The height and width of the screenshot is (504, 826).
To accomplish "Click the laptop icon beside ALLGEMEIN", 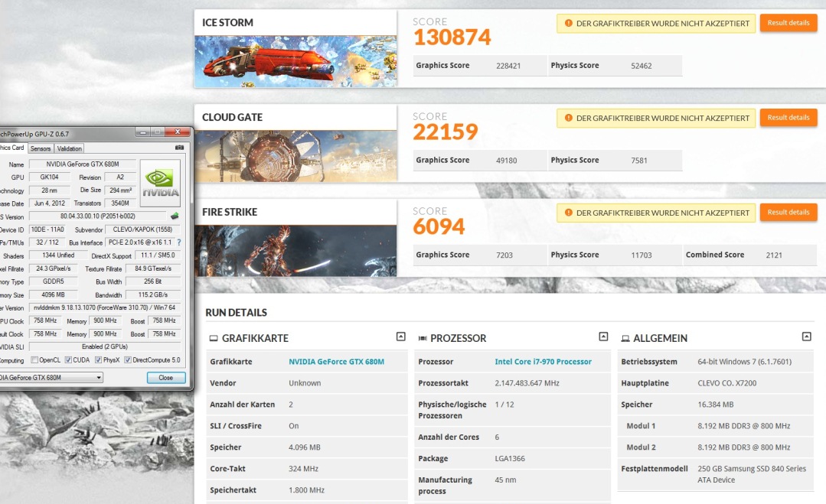I will point(625,338).
